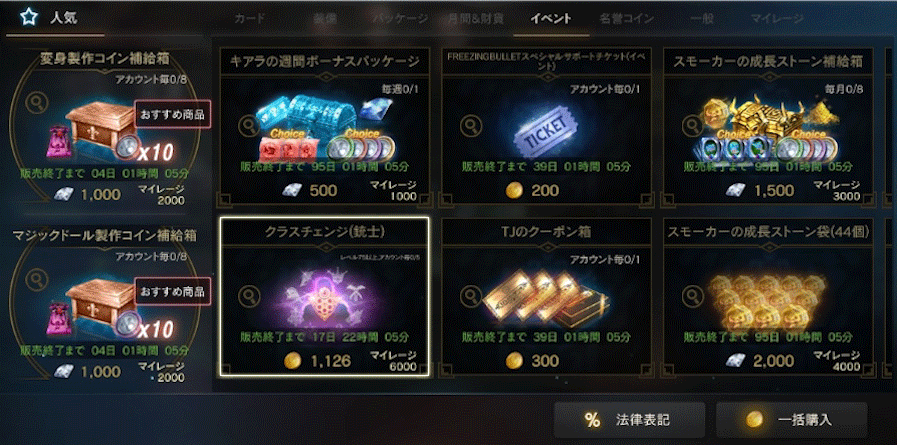This screenshot has height=445, width=897.
Task: Click magnifier on クラスチェンジ(銃士) item
Action: tap(248, 295)
